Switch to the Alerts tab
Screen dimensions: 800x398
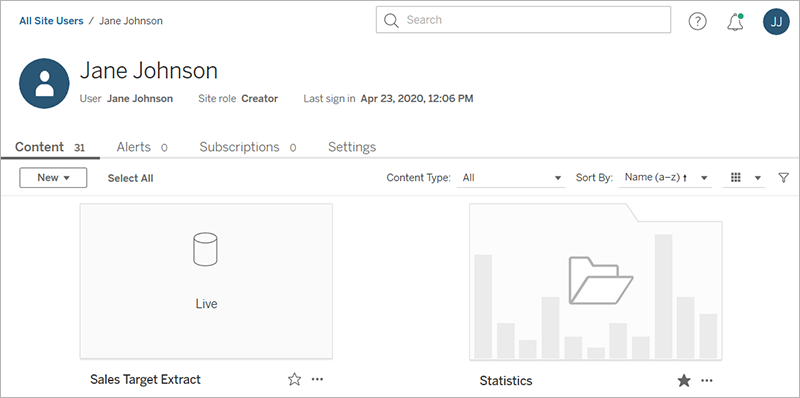click(142, 147)
